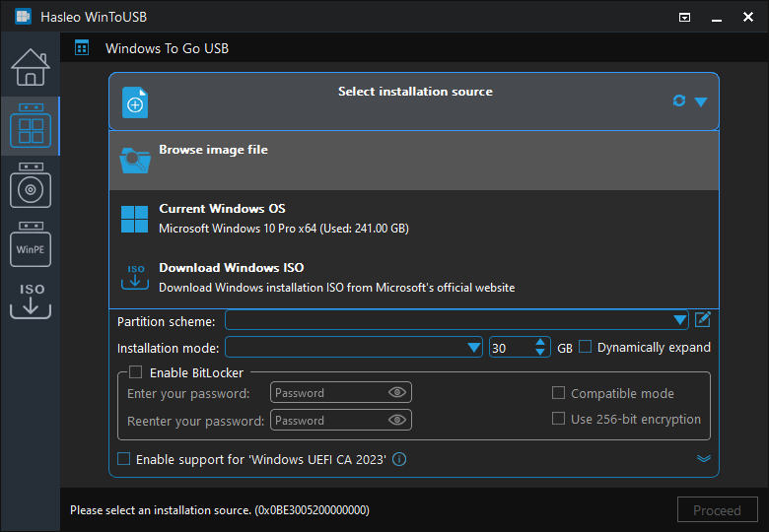769x532 pixels.
Task: Close the WinToUSB window
Action: tap(748, 17)
